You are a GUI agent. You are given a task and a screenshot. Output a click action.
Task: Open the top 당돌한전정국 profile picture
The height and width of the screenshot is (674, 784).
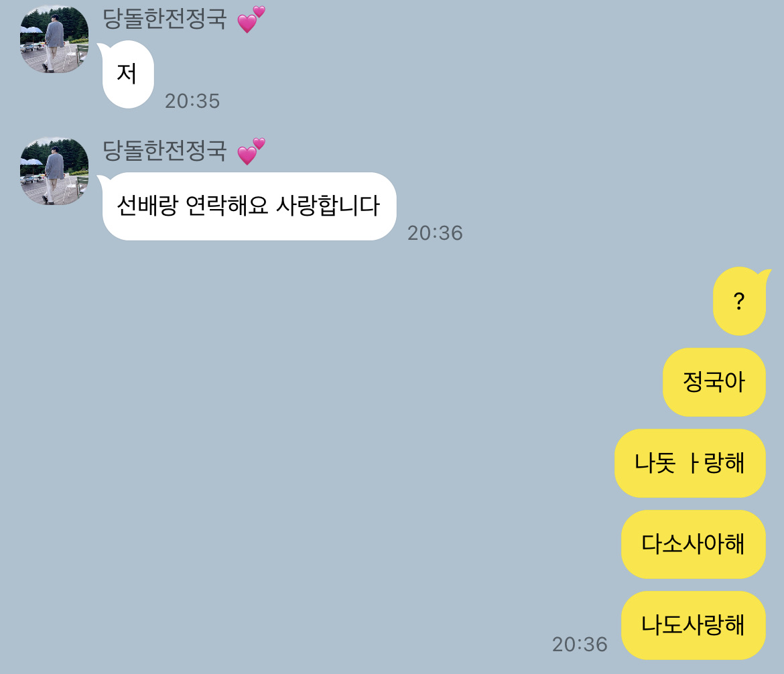[54, 39]
